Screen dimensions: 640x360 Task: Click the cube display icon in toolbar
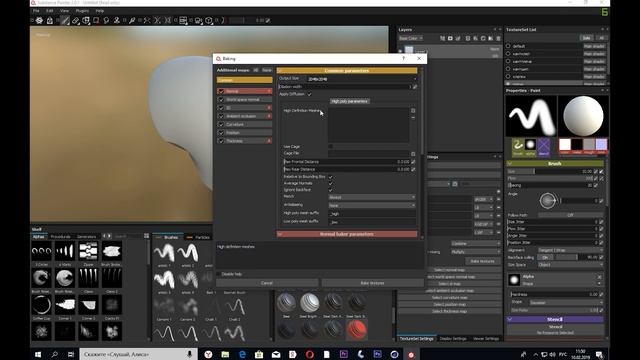pyautogui.click(x=209, y=20)
